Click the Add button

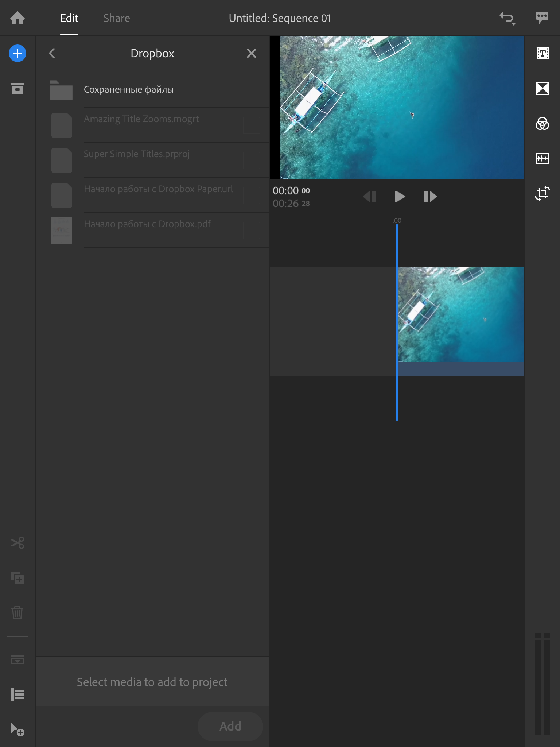(230, 726)
